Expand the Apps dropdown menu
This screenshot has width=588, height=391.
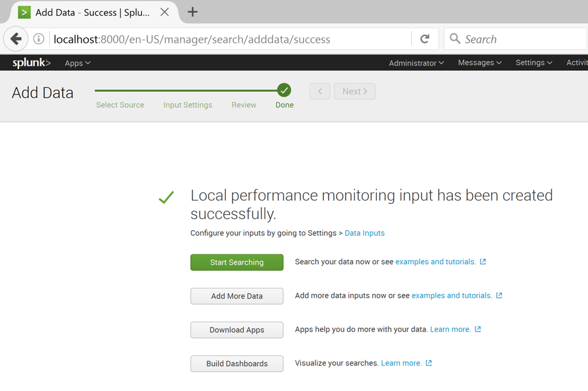click(x=78, y=63)
